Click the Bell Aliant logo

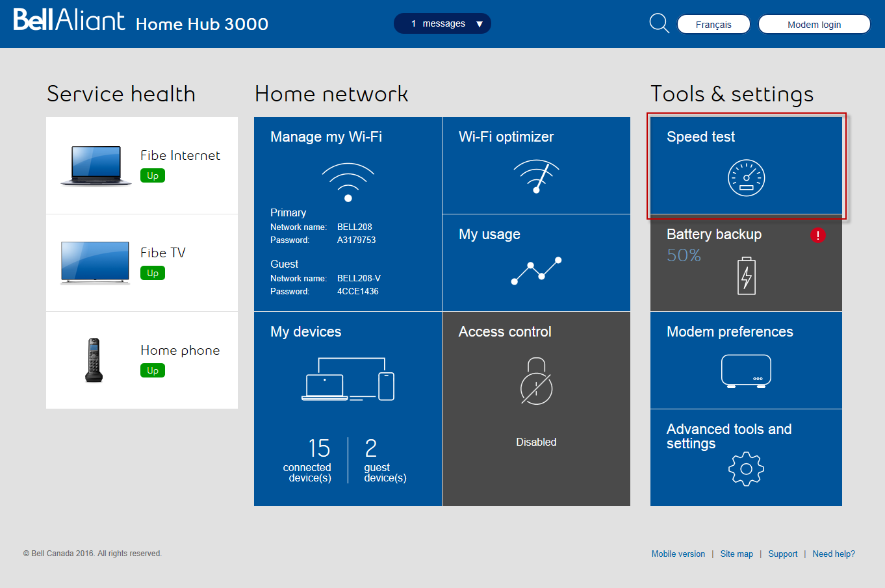pos(69,20)
